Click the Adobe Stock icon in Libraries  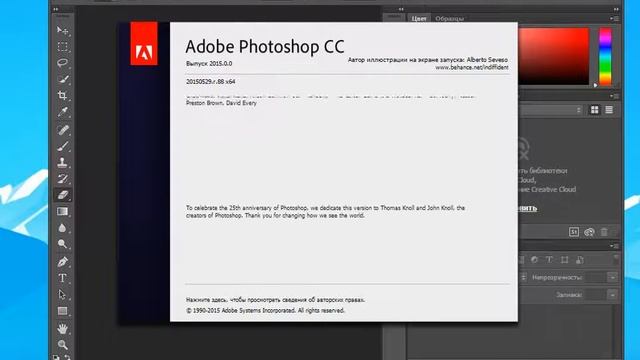click(x=574, y=232)
